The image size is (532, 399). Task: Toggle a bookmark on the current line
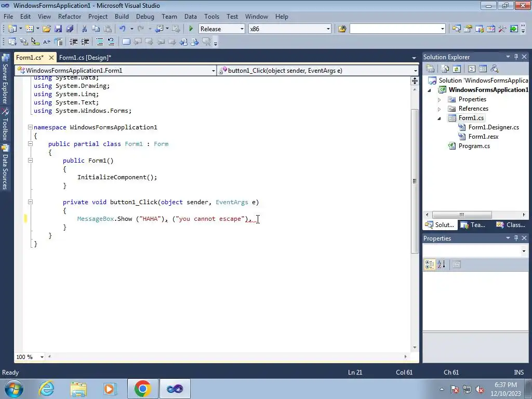pos(126,42)
